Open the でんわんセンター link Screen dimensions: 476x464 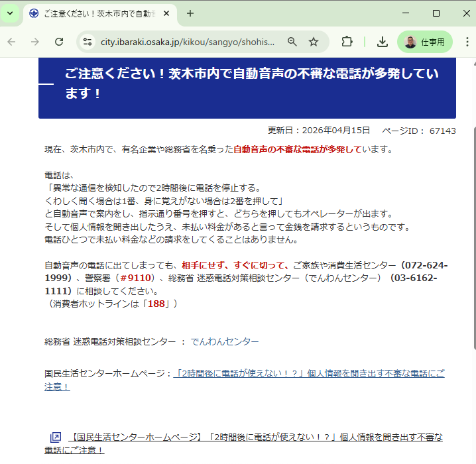coord(225,342)
